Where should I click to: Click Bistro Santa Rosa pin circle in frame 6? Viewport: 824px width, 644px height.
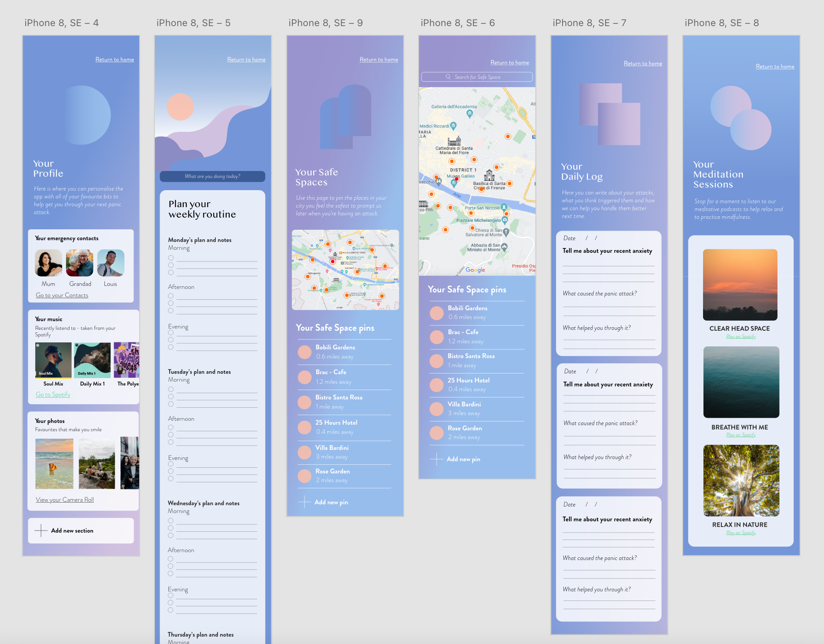[x=437, y=361]
